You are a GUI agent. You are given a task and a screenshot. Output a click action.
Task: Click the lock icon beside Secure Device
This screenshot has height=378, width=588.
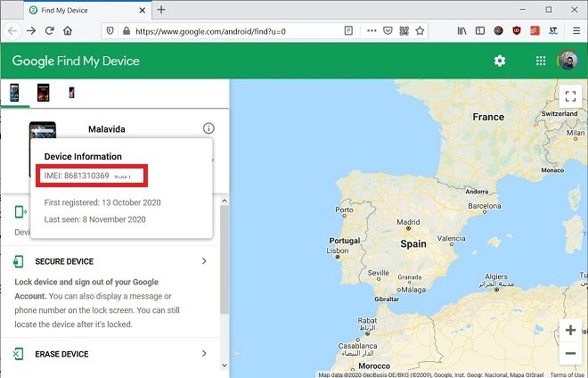18,261
